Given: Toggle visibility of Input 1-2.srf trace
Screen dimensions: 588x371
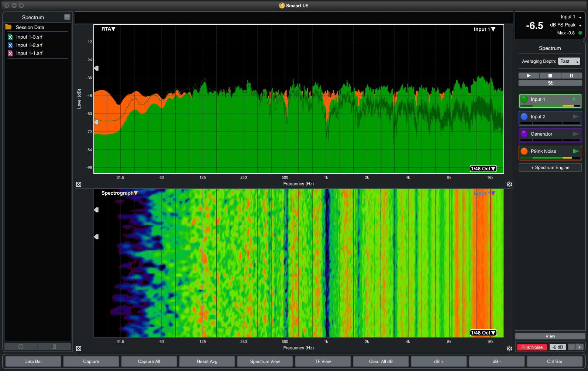Looking at the screenshot, I should tap(10, 45).
